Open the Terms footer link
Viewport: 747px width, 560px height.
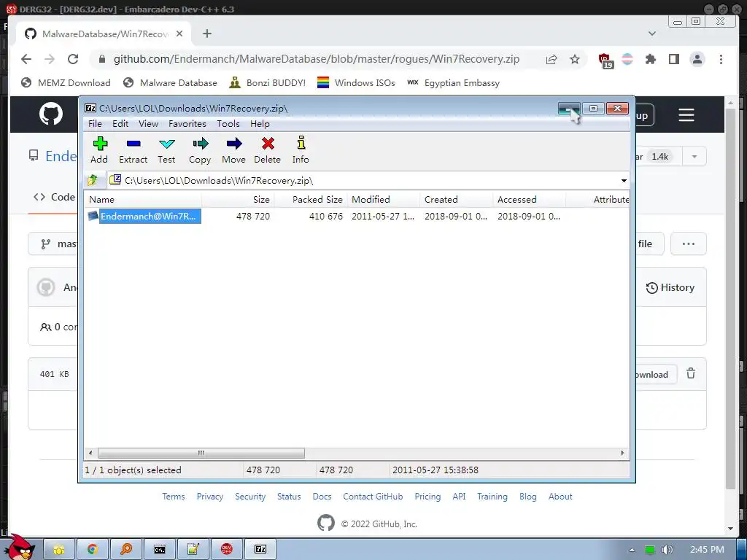pyautogui.click(x=173, y=496)
